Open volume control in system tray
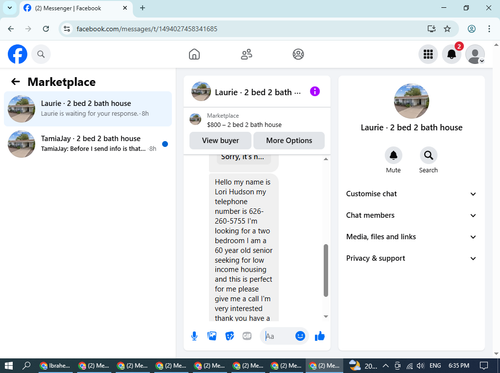Image resolution: width=500 pixels, height=373 pixels. coord(420,366)
